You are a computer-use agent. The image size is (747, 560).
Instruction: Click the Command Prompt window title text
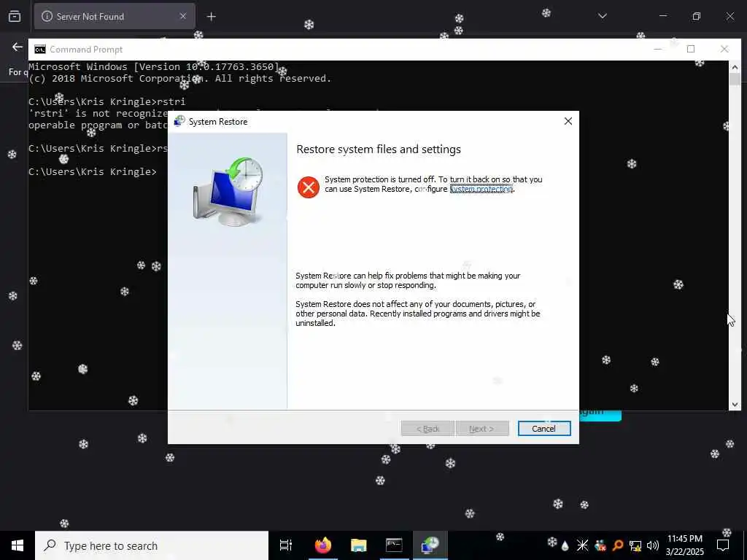[86, 50]
